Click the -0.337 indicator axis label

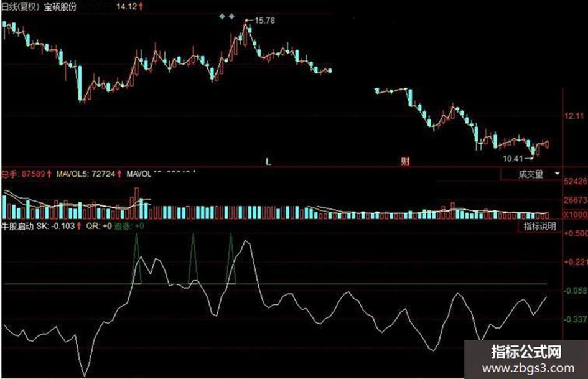click(576, 319)
